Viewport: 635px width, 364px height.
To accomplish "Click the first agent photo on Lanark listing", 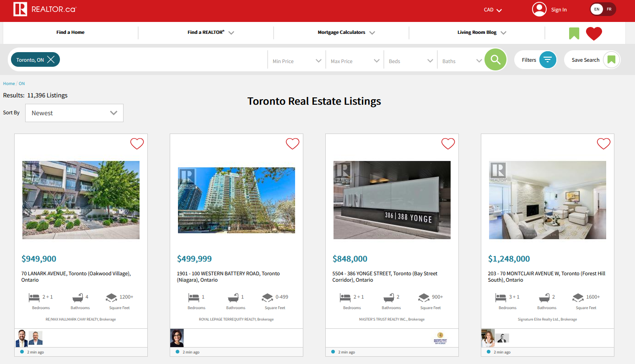I will point(22,338).
